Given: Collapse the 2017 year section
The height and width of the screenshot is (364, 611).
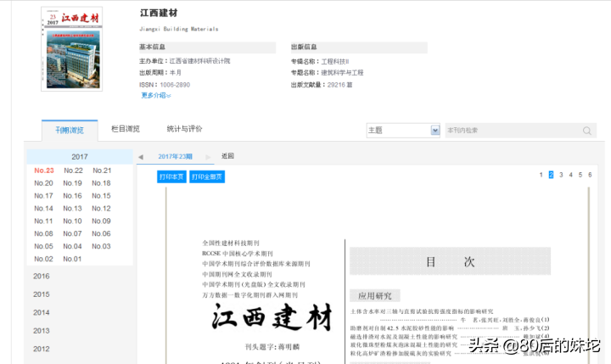Looking at the screenshot, I should tap(80, 157).
